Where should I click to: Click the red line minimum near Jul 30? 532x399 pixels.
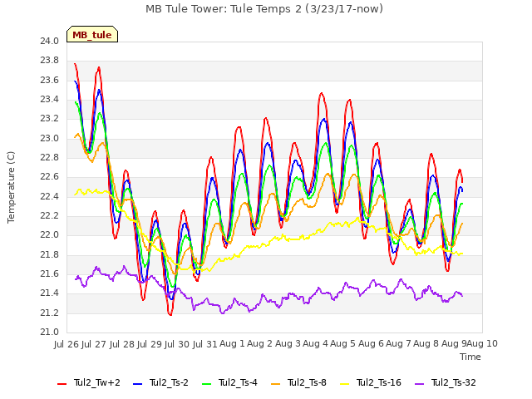click(170, 315)
